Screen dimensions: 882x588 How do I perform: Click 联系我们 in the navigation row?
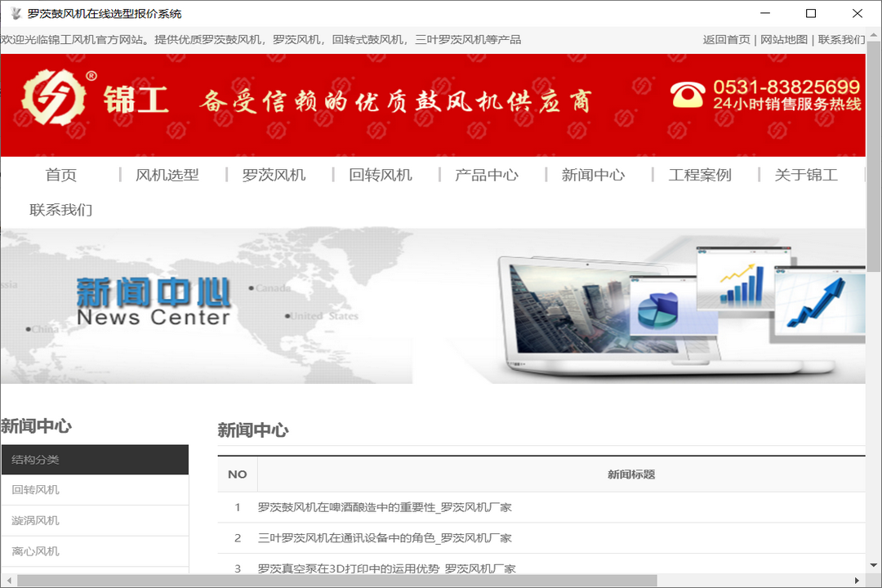[x=62, y=210]
